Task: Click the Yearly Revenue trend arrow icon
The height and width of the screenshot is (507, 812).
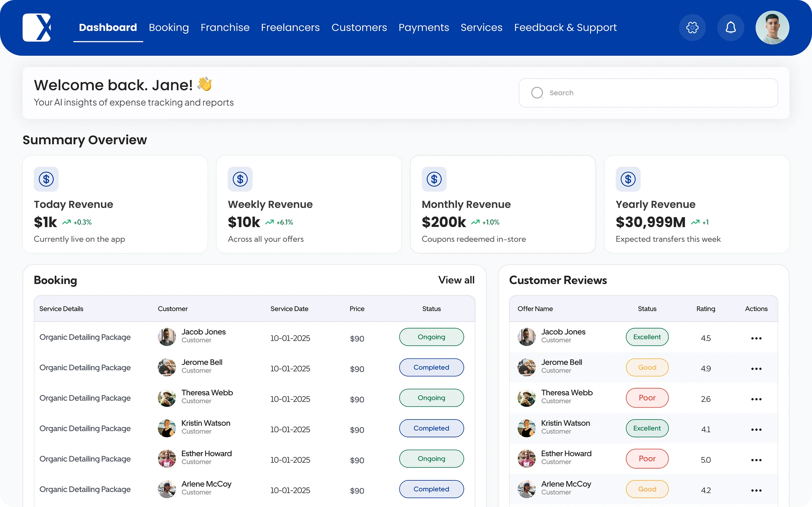Action: pos(695,222)
